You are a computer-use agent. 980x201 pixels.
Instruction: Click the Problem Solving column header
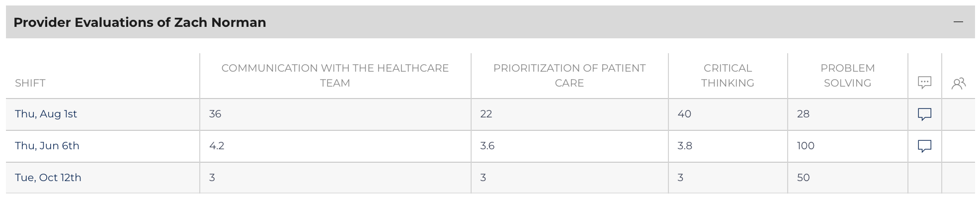click(847, 76)
